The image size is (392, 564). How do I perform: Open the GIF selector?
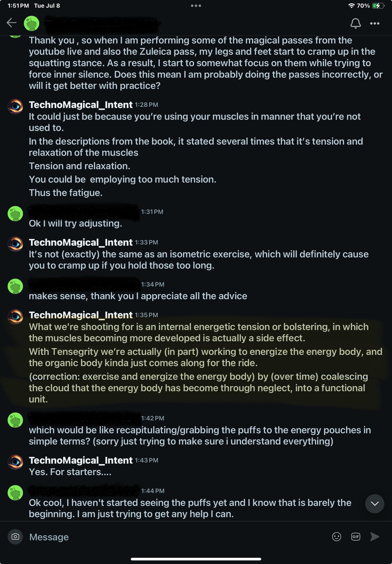355,537
